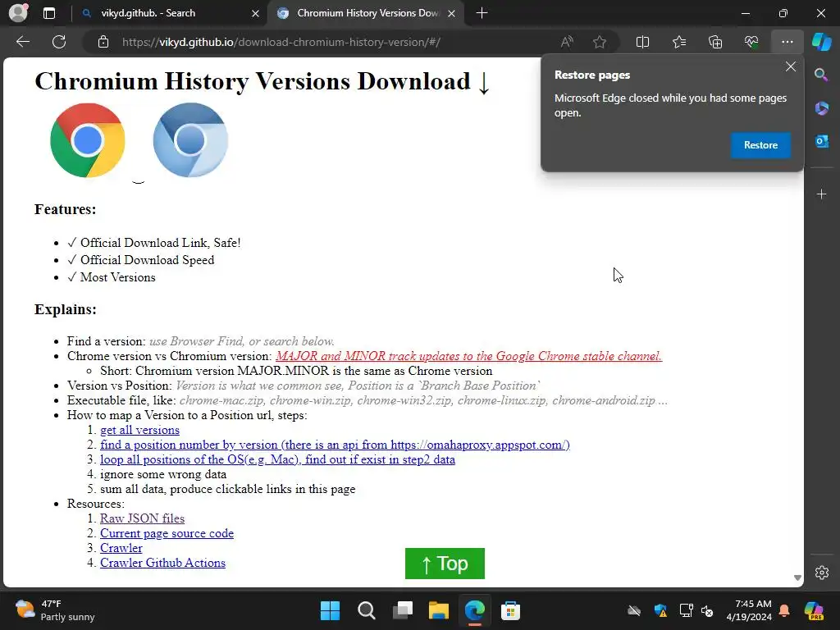Click the OneDrive tray icon
Image resolution: width=840 pixels, height=630 pixels.
[634, 610]
